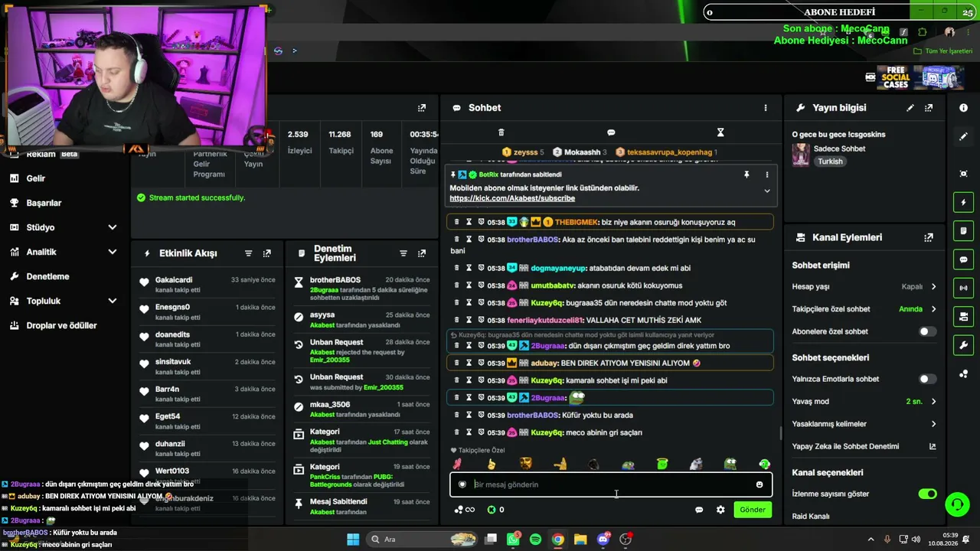Open the Yavaş mod setting
The height and width of the screenshot is (551, 980).
933,402
